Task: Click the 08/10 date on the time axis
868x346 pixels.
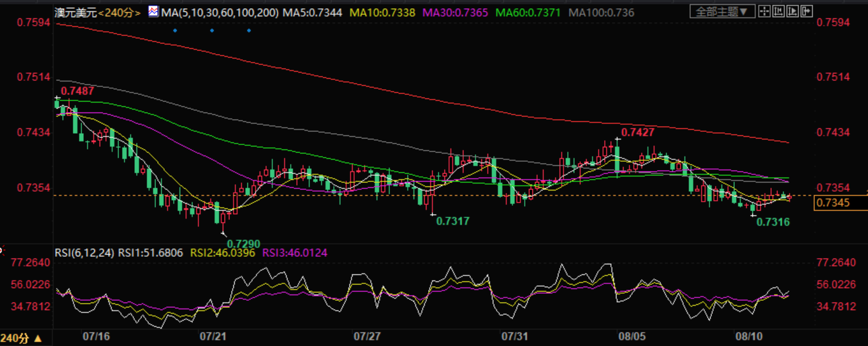Action: (750, 337)
